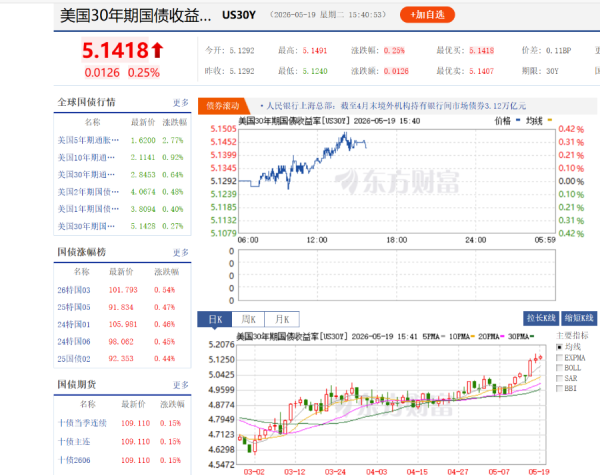Click the 缩短K线 button
Screen dimensions: 600x475
point(579,318)
